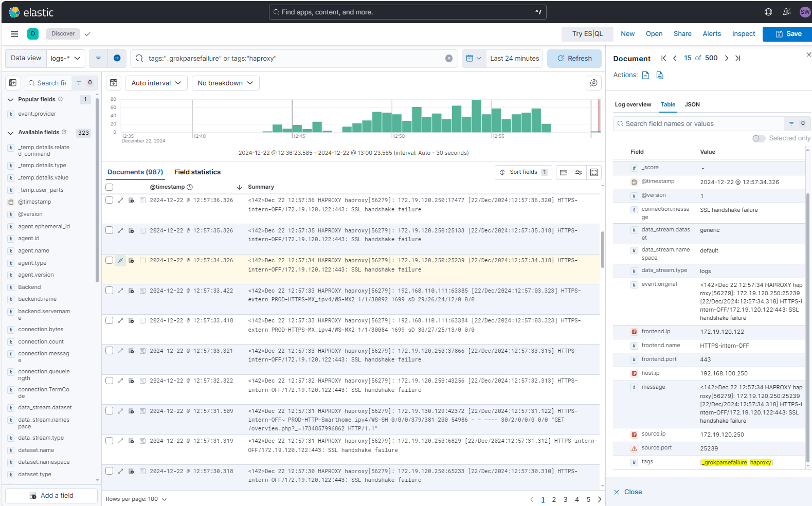
Task: Click the green D space avatar
Action: [x=33, y=34]
